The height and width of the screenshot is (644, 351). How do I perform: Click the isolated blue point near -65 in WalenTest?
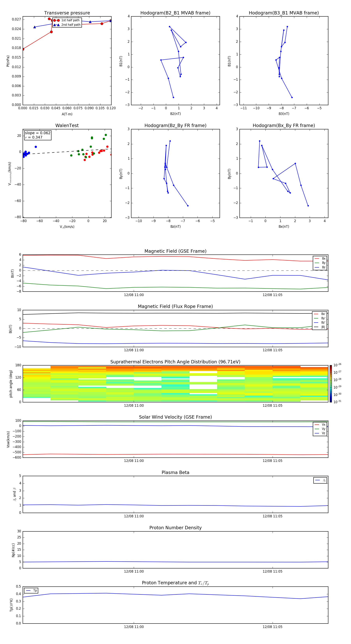[x=36, y=147]
